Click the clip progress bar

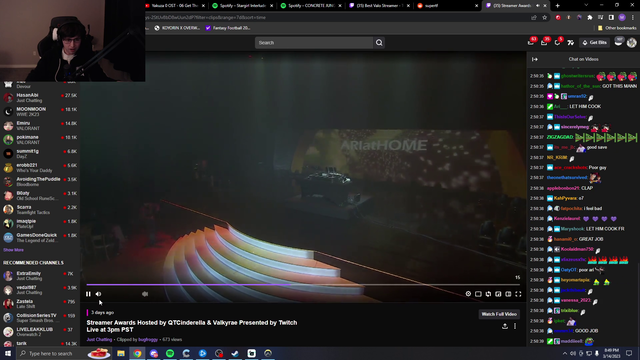coord(303,284)
